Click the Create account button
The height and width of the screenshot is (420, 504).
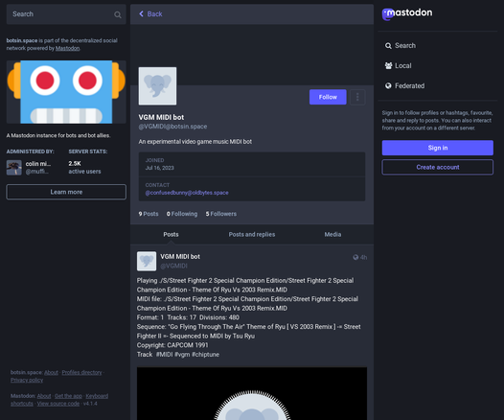[438, 167]
